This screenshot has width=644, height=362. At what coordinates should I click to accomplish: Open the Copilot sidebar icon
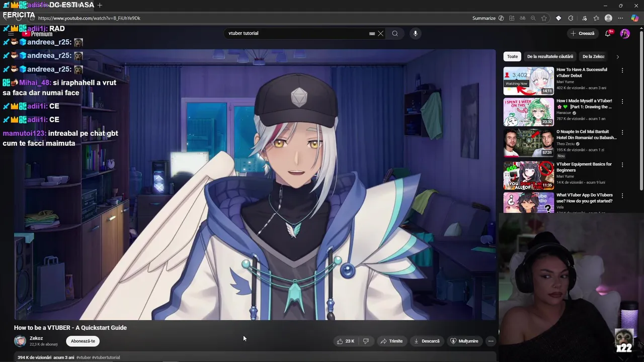(634, 18)
